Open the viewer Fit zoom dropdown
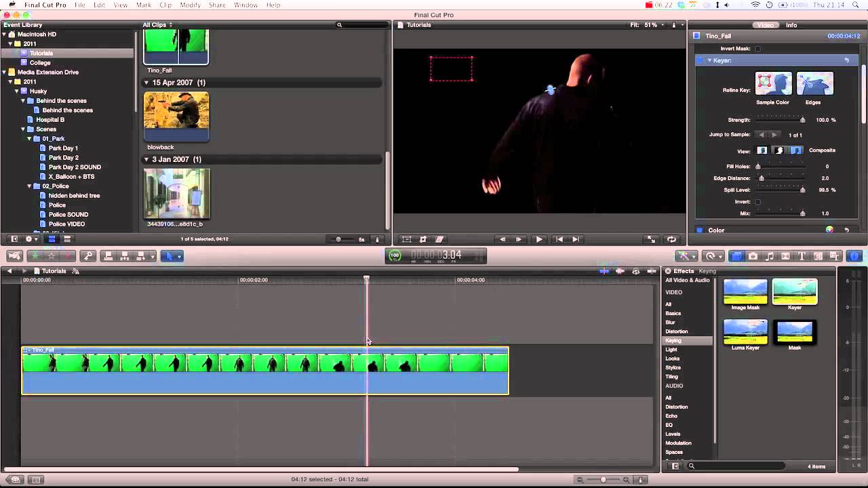Viewport: 868px width, 488px height. pos(648,25)
